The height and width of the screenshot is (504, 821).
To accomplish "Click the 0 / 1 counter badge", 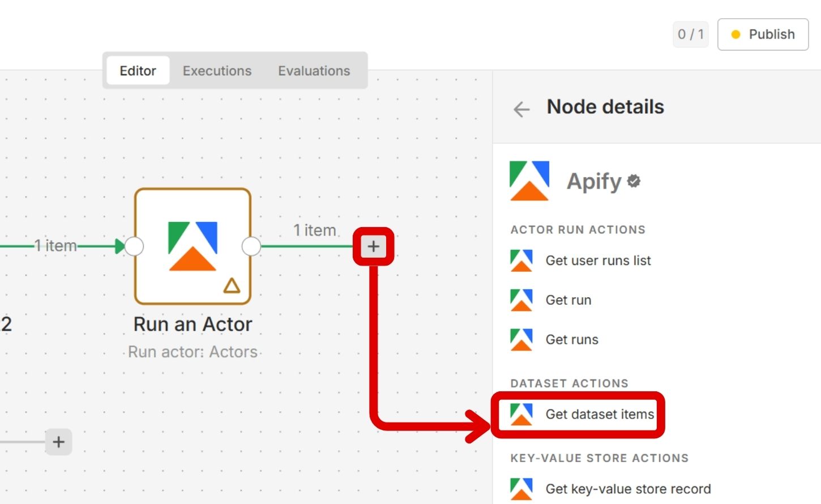I will click(x=690, y=35).
